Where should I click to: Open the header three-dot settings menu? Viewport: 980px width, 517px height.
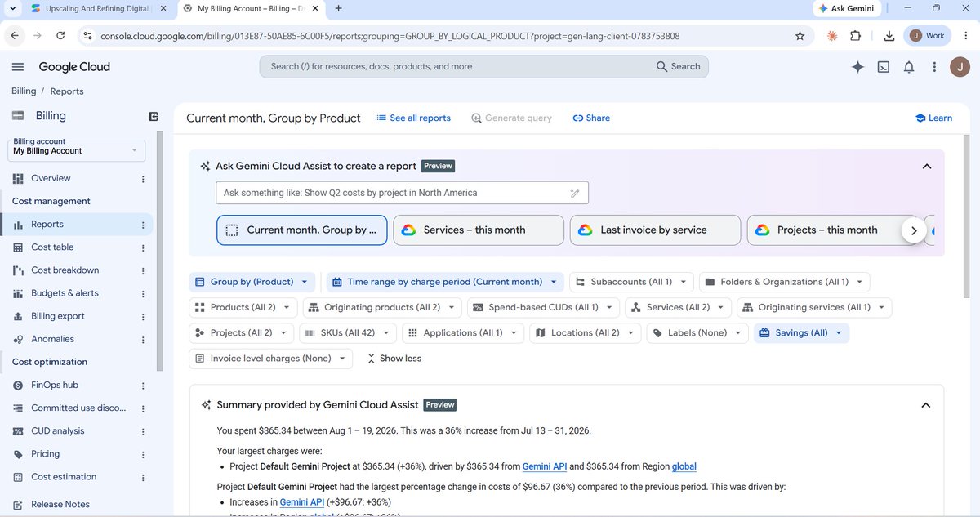[x=934, y=67]
